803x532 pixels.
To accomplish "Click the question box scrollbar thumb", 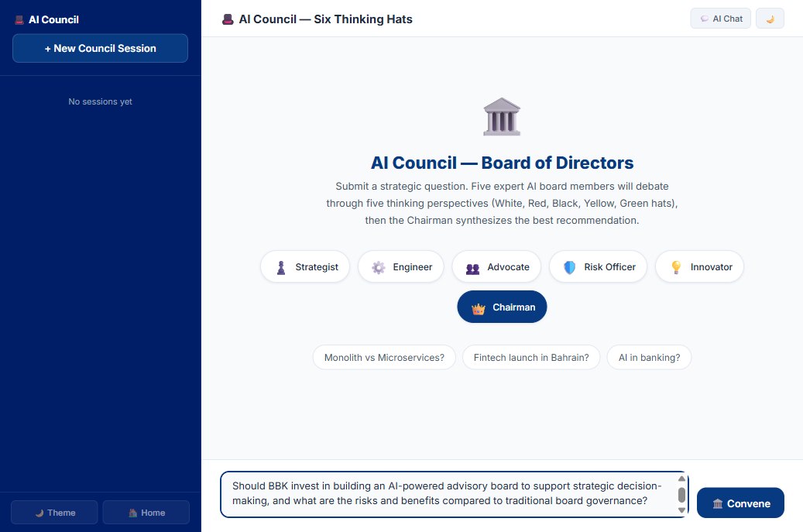I will [x=681, y=495].
